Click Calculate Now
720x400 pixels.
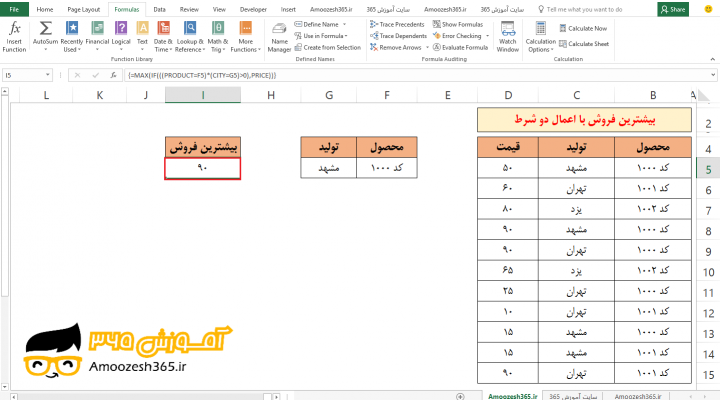coord(583,28)
